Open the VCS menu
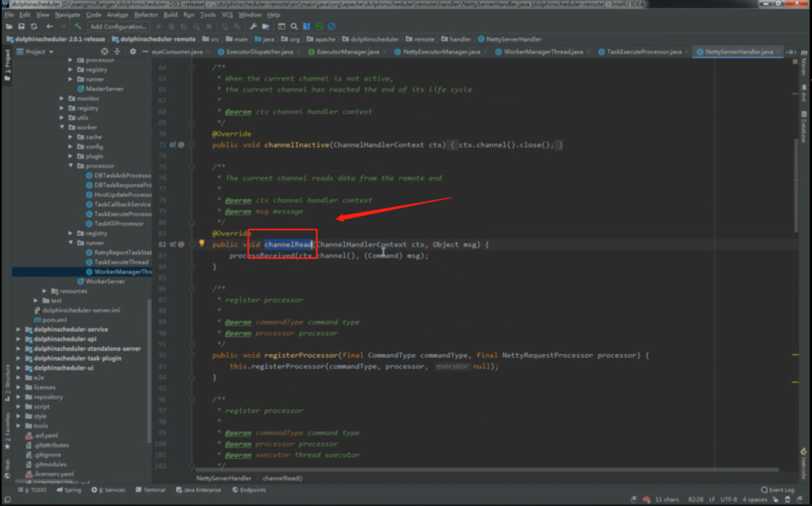This screenshot has width=812, height=506. point(227,15)
